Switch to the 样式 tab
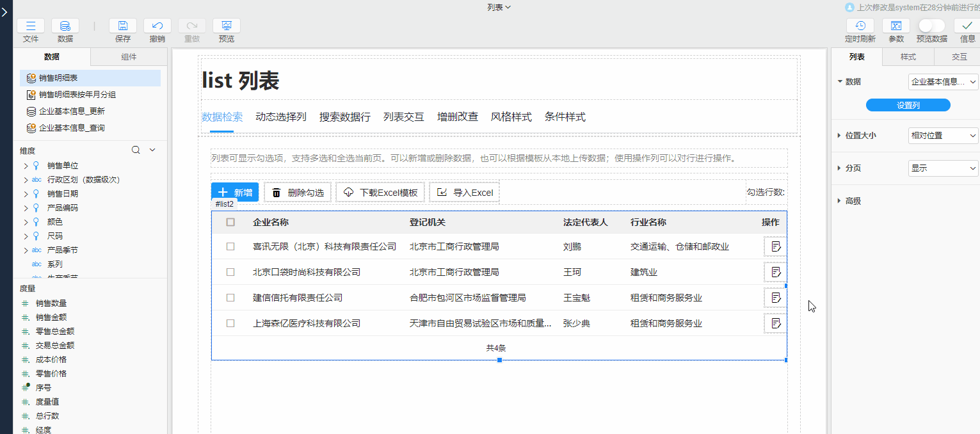Screen dimensions: 980x434 (x=908, y=57)
